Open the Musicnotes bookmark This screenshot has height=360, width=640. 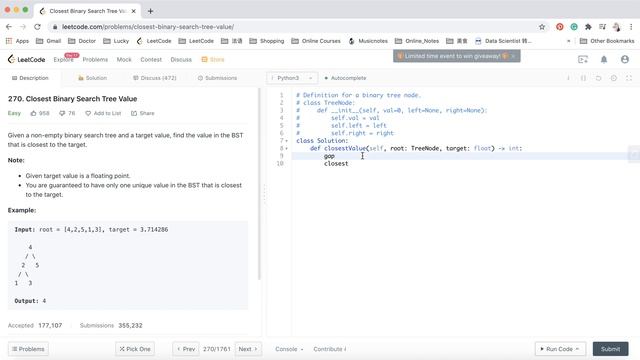tap(368, 41)
